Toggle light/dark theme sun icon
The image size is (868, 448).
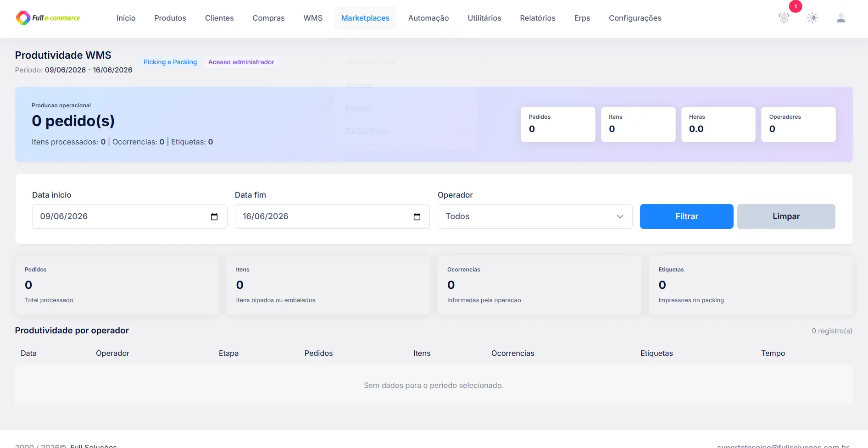812,18
